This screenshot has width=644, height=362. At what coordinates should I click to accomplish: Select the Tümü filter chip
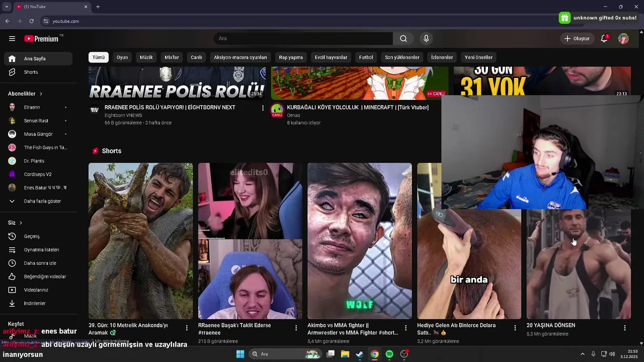coord(99,57)
